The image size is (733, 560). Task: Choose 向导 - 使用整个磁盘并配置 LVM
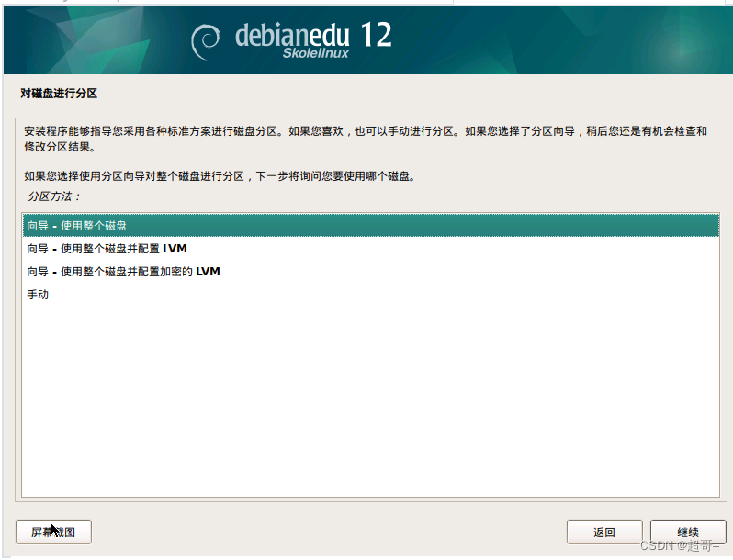click(x=370, y=249)
